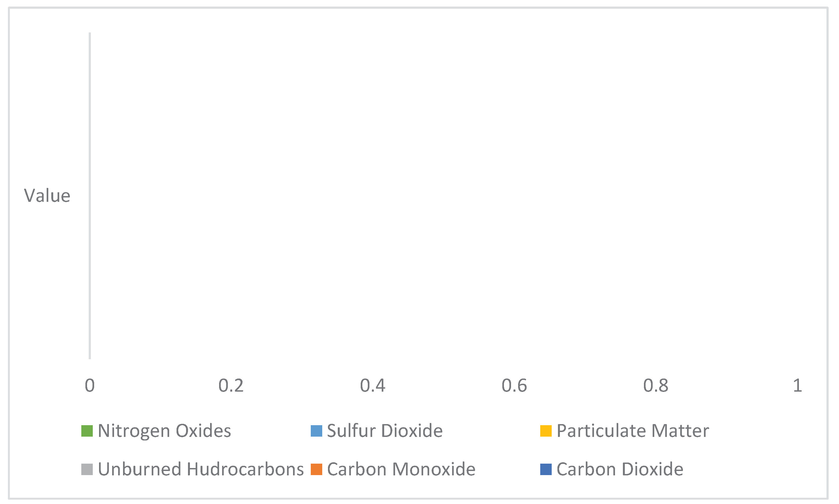Select the gray Unburned Hudrocarbons swatch

click(x=87, y=469)
